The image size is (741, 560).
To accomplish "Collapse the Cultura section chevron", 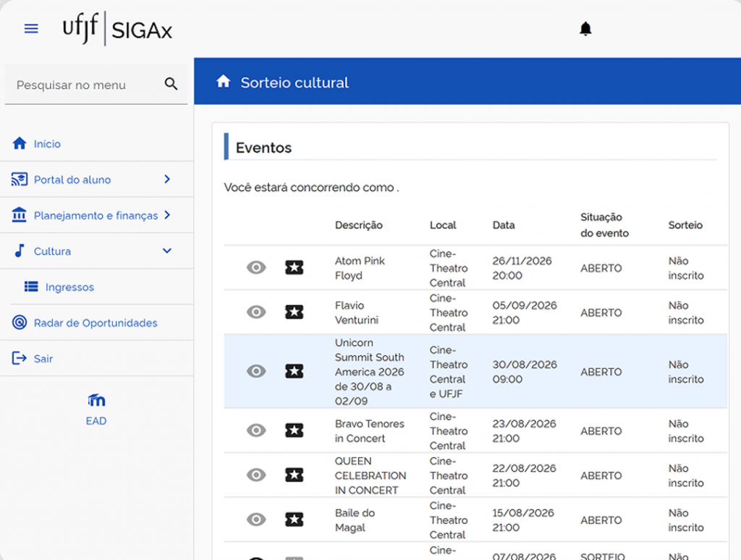I will coord(167,251).
